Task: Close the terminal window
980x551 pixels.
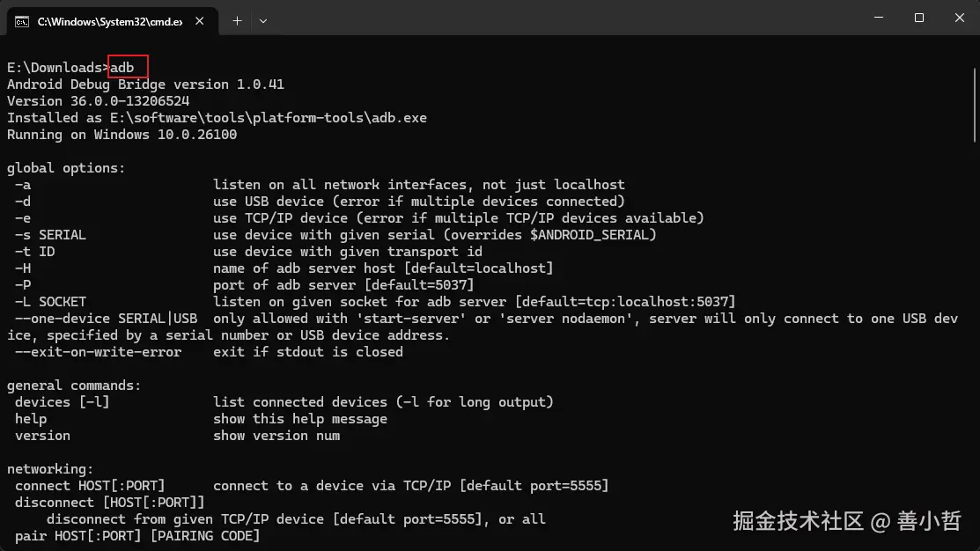Action: pyautogui.click(x=959, y=18)
